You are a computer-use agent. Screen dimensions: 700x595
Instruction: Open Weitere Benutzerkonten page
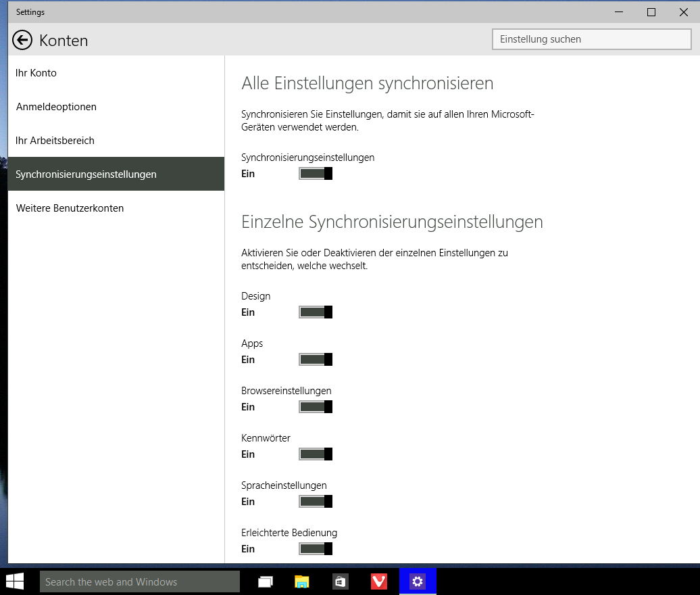click(116, 208)
